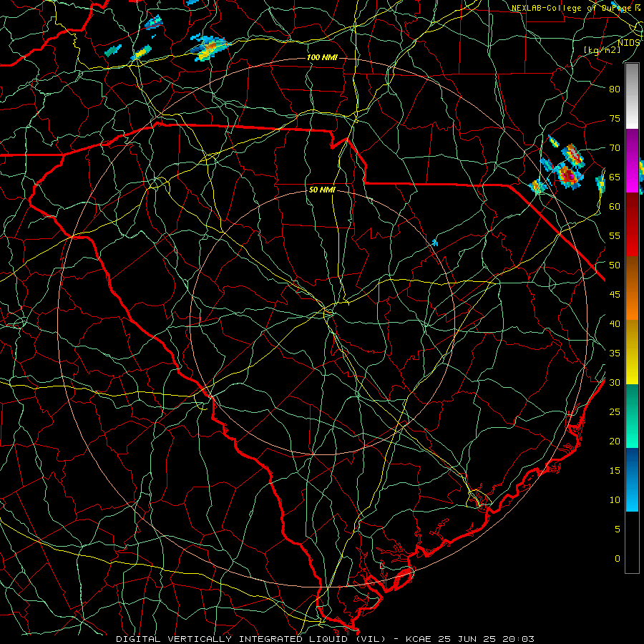The image size is (644, 644).
Task: Click the 80 value on the VIL legend
Action: click(615, 89)
